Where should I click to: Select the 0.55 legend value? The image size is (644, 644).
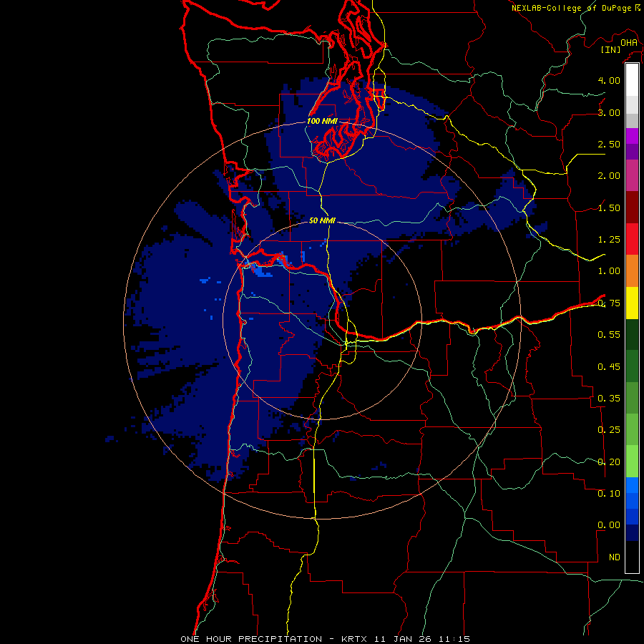coord(609,335)
